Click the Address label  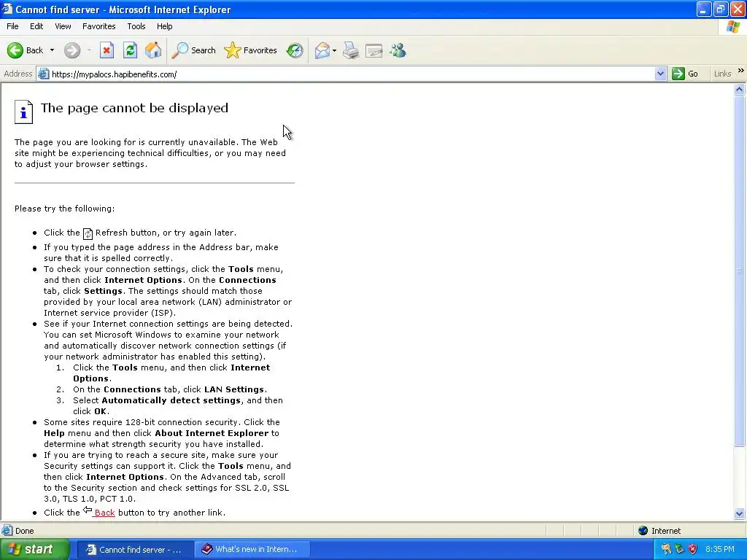tap(18, 74)
